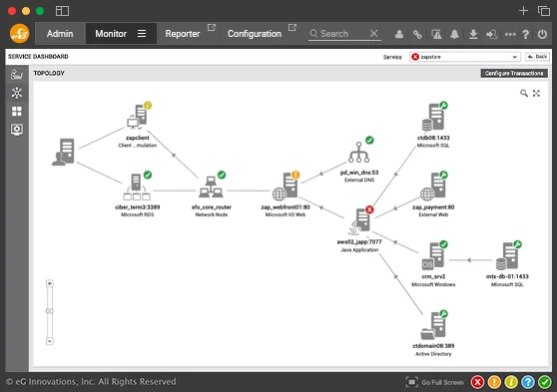Click the SERVICE DASHBOARD heading
Viewport: 557px width, 392px height.
pos(38,57)
